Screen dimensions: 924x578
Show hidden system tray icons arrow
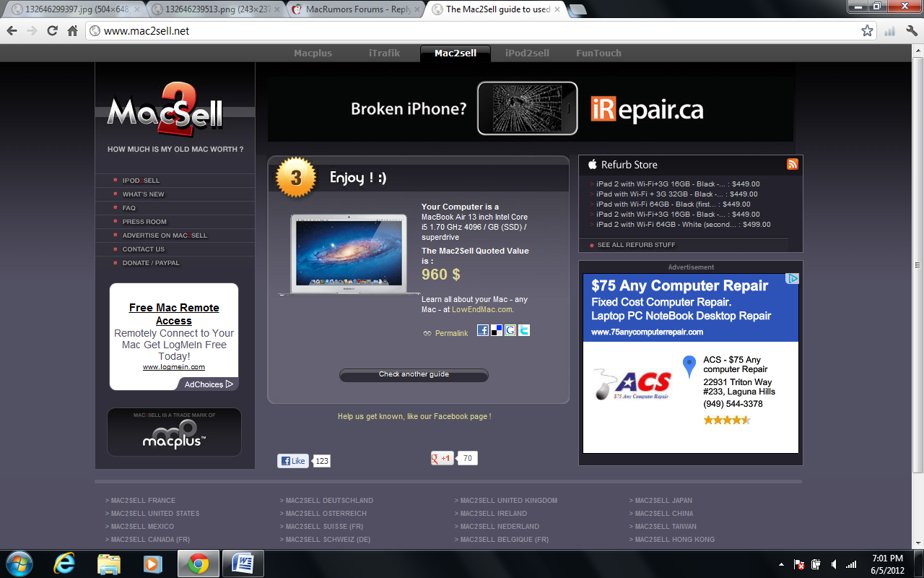781,564
